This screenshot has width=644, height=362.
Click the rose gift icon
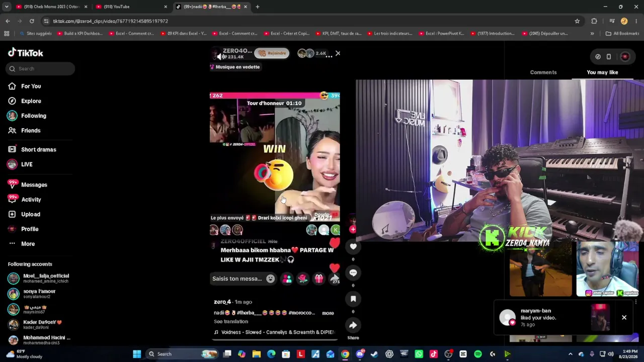coord(303,279)
